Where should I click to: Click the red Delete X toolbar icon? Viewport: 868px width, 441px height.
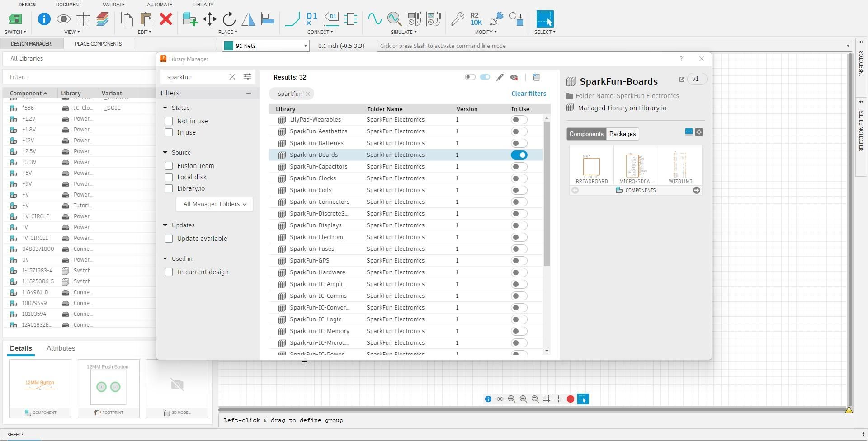pyautogui.click(x=166, y=19)
